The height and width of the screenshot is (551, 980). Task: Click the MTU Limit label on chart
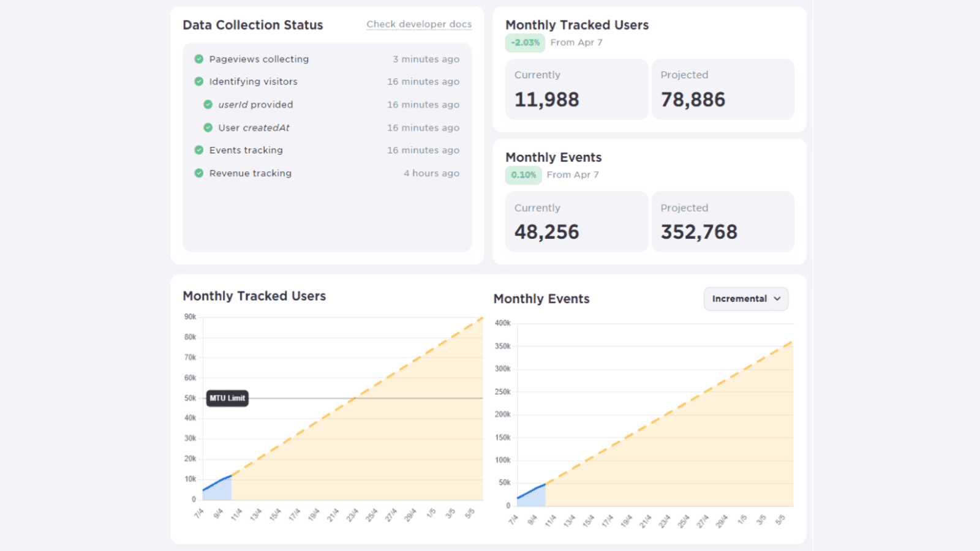(x=227, y=398)
